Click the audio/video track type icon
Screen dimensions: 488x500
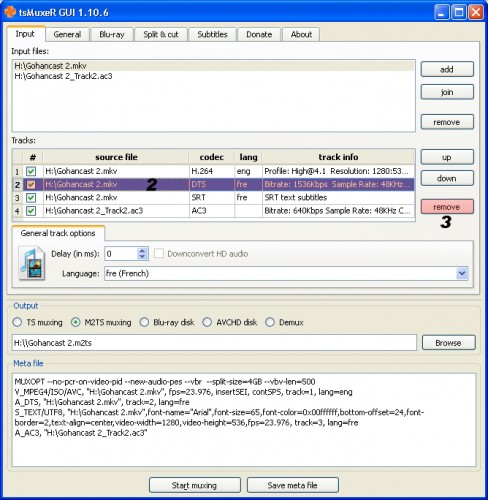pyautogui.click(x=32, y=263)
